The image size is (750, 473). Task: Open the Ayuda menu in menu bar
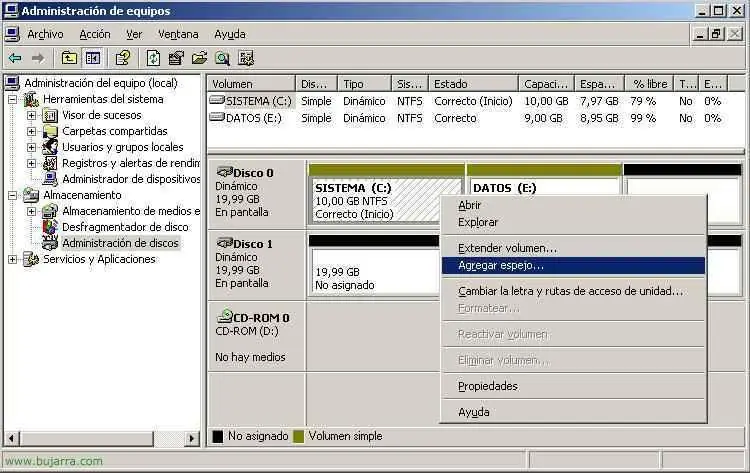230,34
